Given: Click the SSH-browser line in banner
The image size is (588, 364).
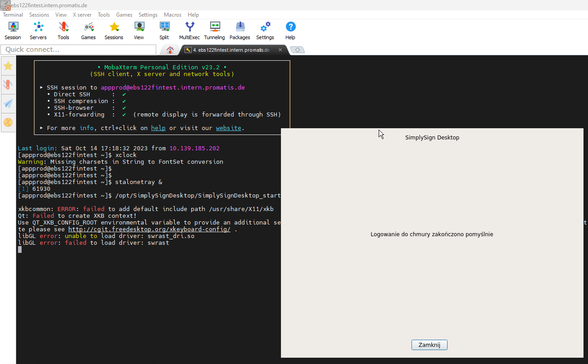Looking at the screenshot, I should click(86, 108).
